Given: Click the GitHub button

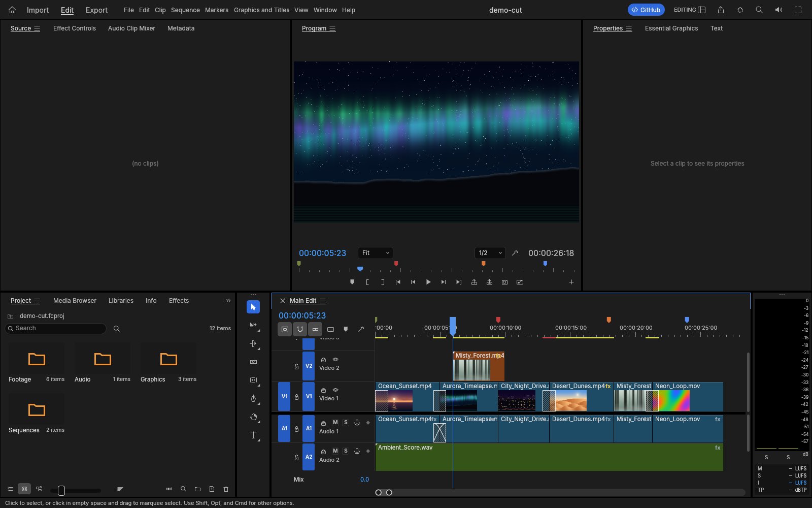Looking at the screenshot, I should pos(646,10).
